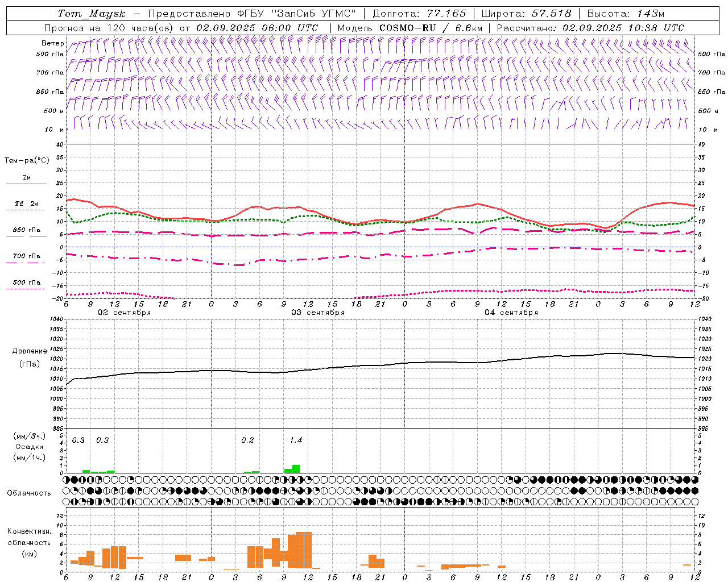Select the Давление pressure chart label

29,351
